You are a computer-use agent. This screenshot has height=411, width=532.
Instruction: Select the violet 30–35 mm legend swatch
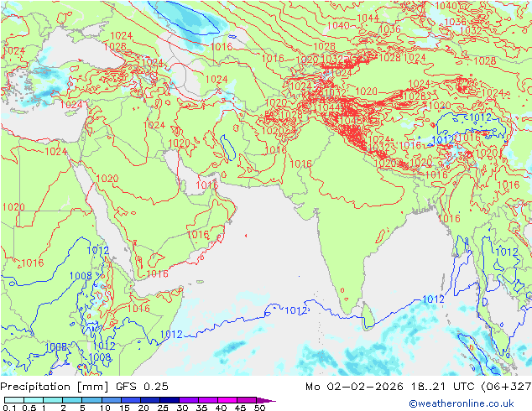pyautogui.click(x=189, y=400)
